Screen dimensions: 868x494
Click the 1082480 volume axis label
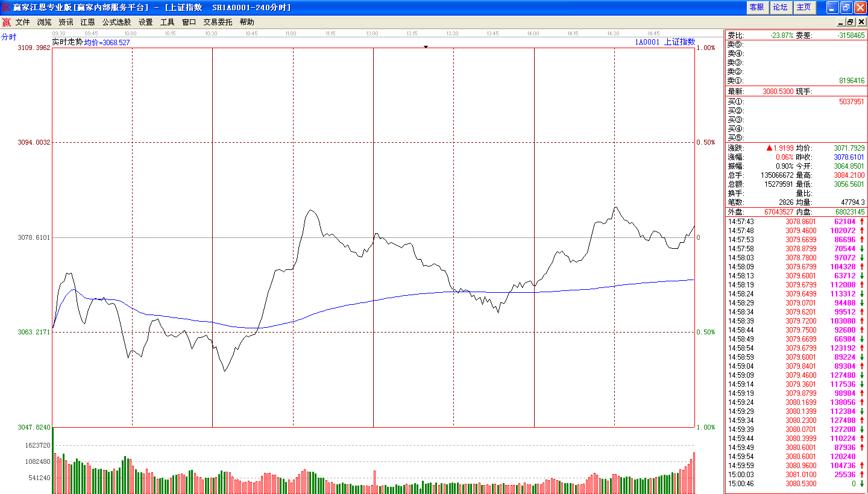pyautogui.click(x=39, y=461)
